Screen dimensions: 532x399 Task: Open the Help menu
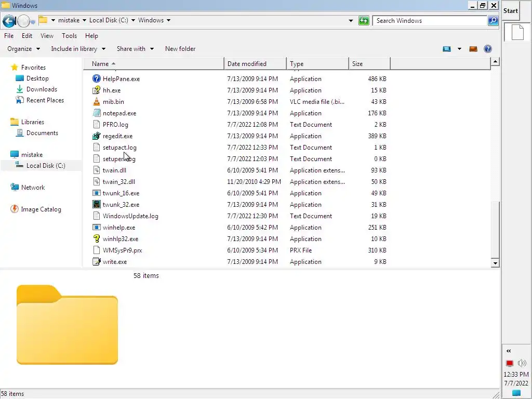click(91, 36)
